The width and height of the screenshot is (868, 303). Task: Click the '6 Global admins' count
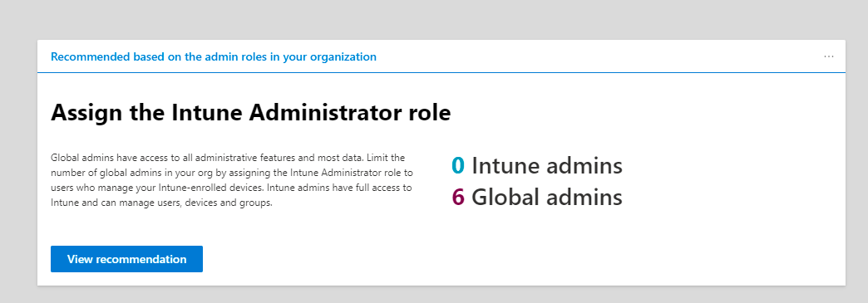(537, 197)
